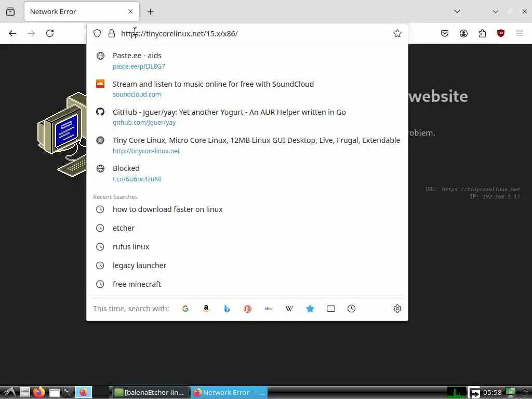Launch Firefox from the taskbar quick launcher
Image resolution: width=532 pixels, height=399 pixels.
click(x=39, y=393)
